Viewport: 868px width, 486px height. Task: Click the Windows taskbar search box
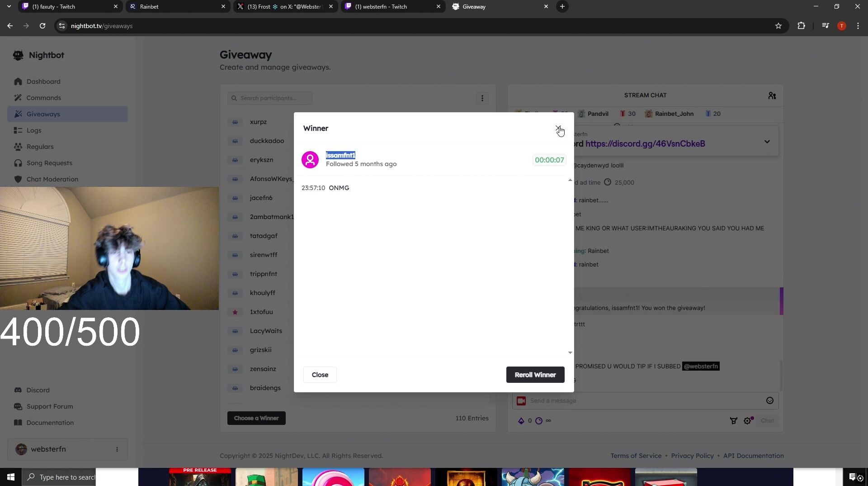pyautogui.click(x=59, y=477)
